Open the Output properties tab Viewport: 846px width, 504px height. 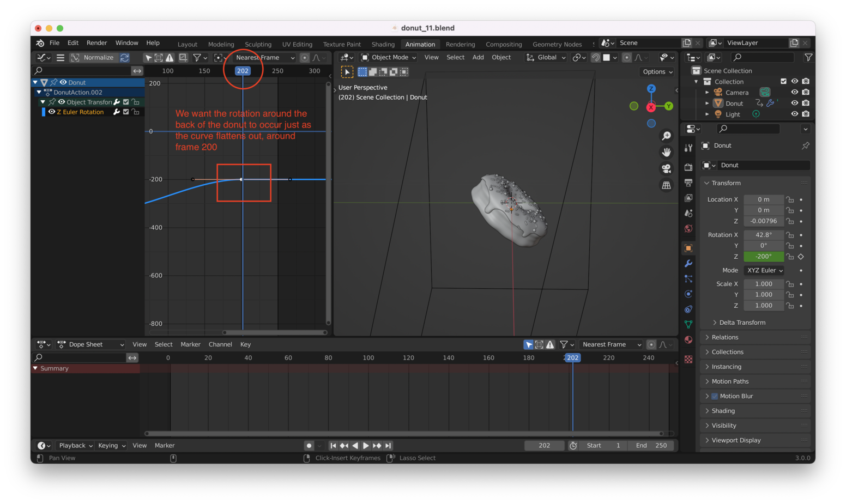pos(688,182)
